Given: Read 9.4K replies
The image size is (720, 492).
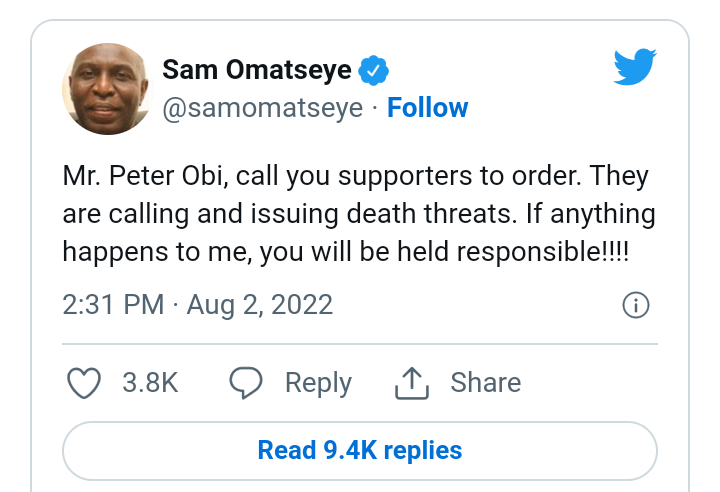Looking at the screenshot, I should pos(360,451).
